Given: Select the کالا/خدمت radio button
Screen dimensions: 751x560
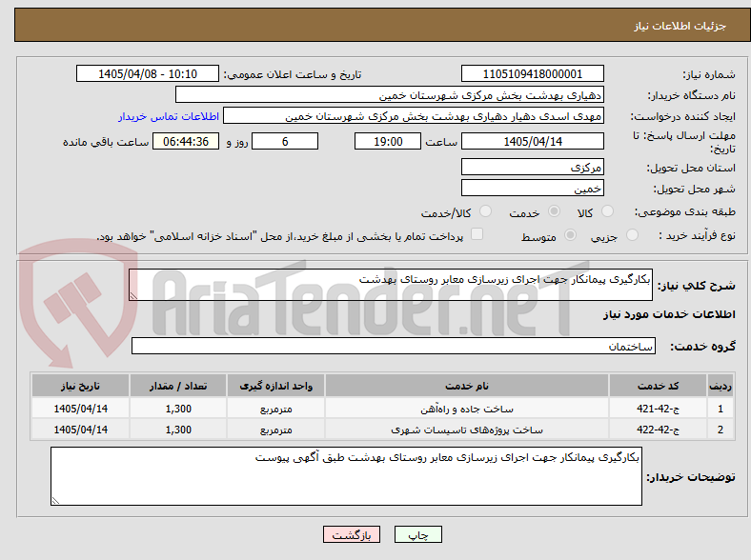Looking at the screenshot, I should [486, 211].
